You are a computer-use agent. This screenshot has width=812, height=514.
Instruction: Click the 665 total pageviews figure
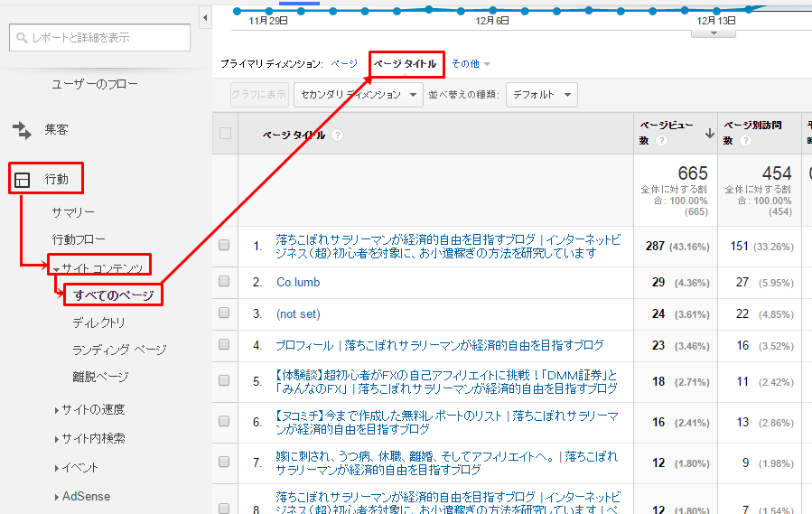click(693, 173)
